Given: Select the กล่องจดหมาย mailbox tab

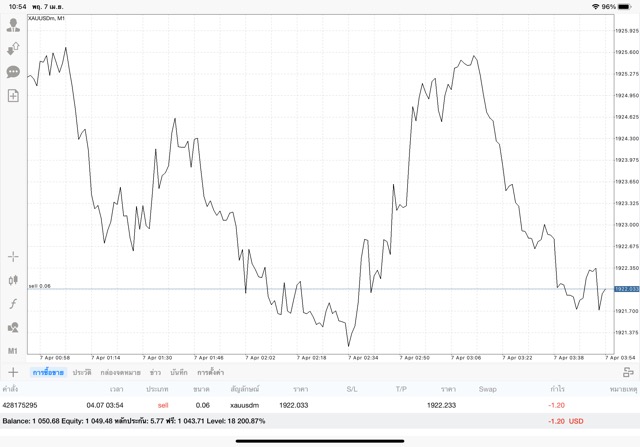Looking at the screenshot, I should [120, 372].
